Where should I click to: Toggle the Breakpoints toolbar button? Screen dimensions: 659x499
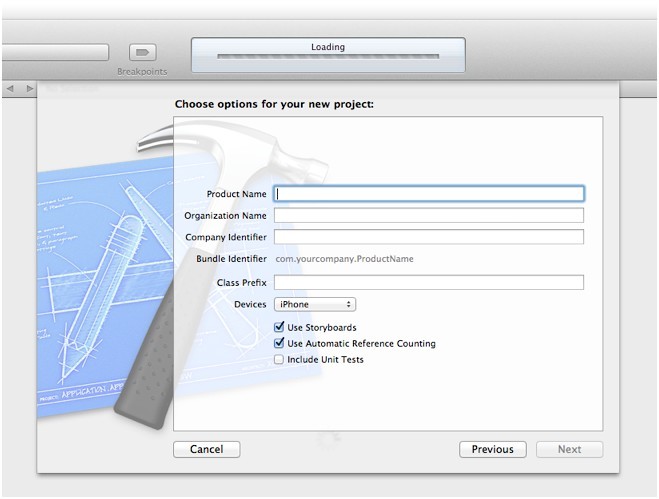coord(142,52)
